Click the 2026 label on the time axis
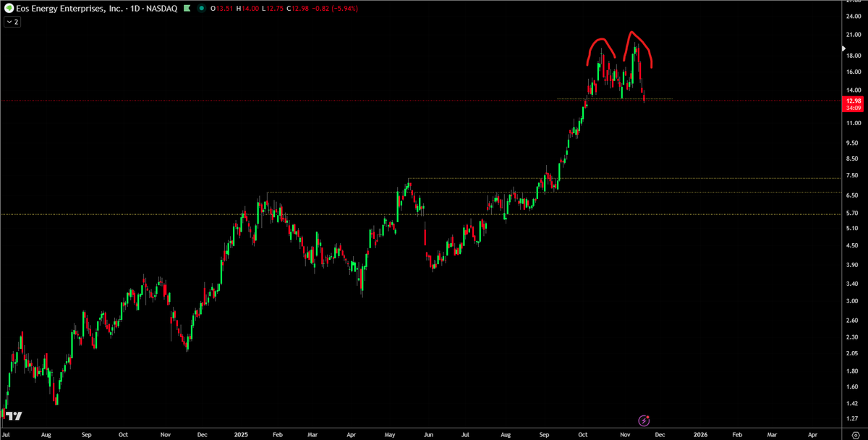Image resolution: width=868 pixels, height=440 pixels. (700, 436)
